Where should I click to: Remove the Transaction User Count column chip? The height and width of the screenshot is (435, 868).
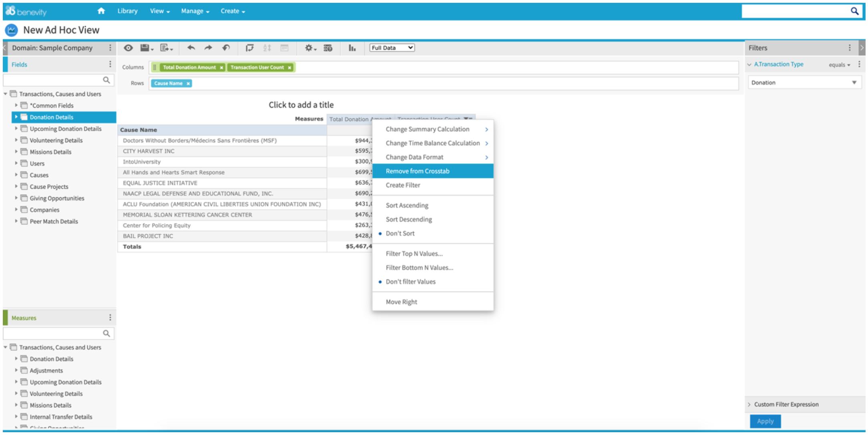[289, 67]
